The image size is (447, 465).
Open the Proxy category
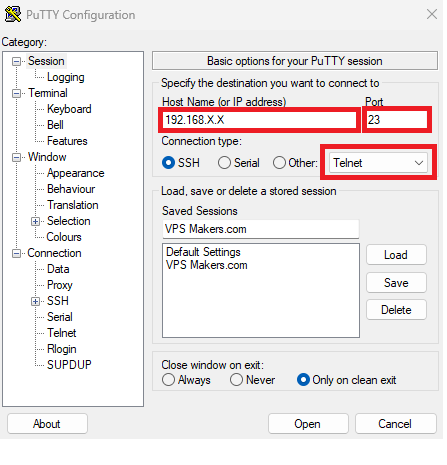[x=60, y=285]
